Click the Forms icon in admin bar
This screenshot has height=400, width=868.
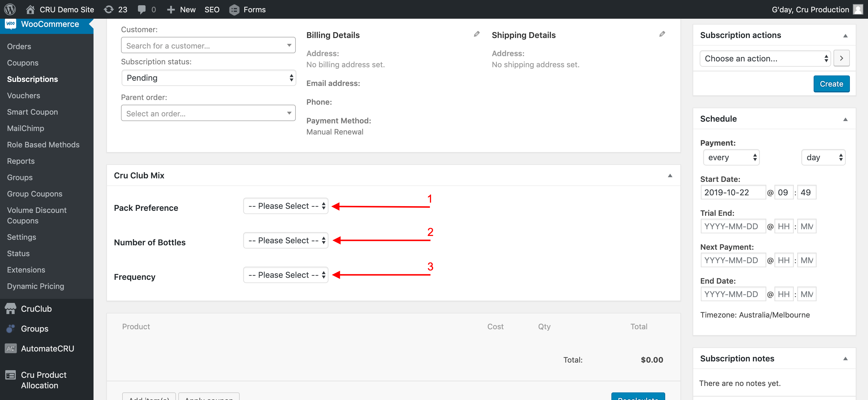click(234, 9)
